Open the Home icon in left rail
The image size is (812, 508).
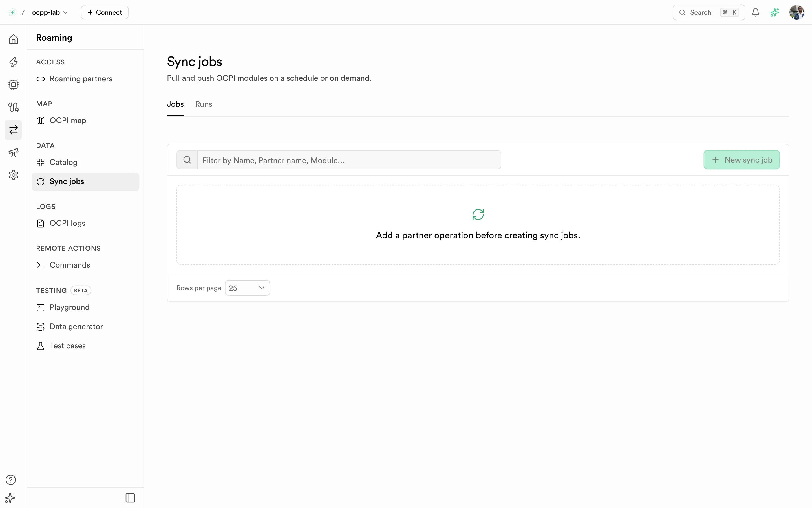click(14, 39)
